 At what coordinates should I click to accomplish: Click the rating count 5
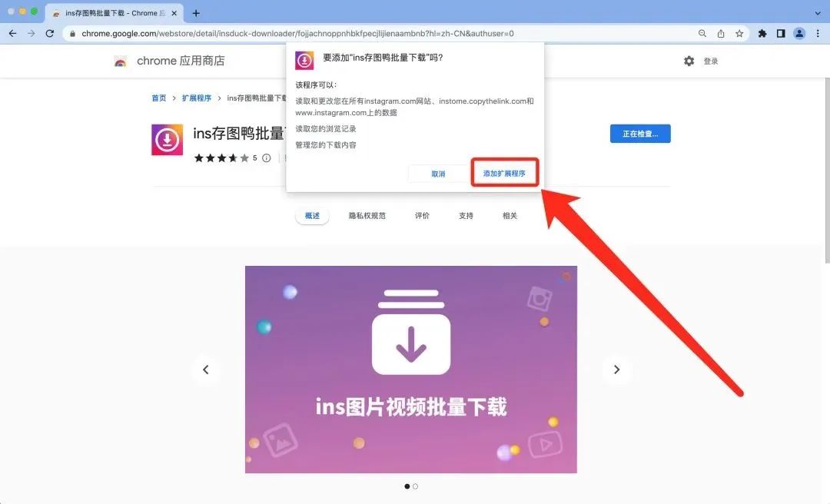point(254,157)
